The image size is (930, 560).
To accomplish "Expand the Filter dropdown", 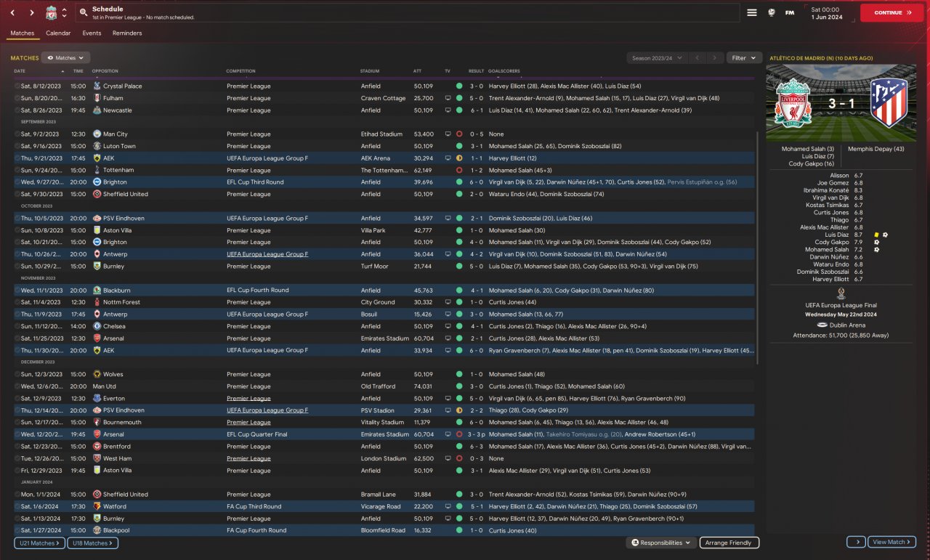I will point(743,58).
